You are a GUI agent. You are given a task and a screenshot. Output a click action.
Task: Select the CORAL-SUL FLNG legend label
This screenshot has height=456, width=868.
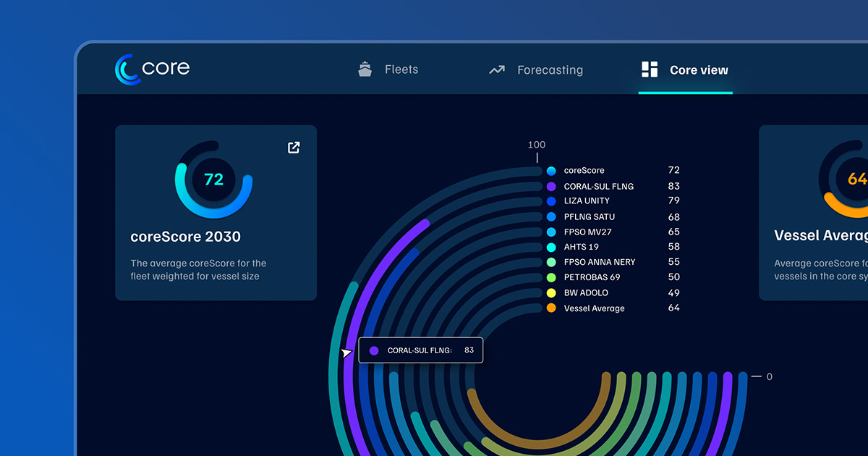pos(599,186)
